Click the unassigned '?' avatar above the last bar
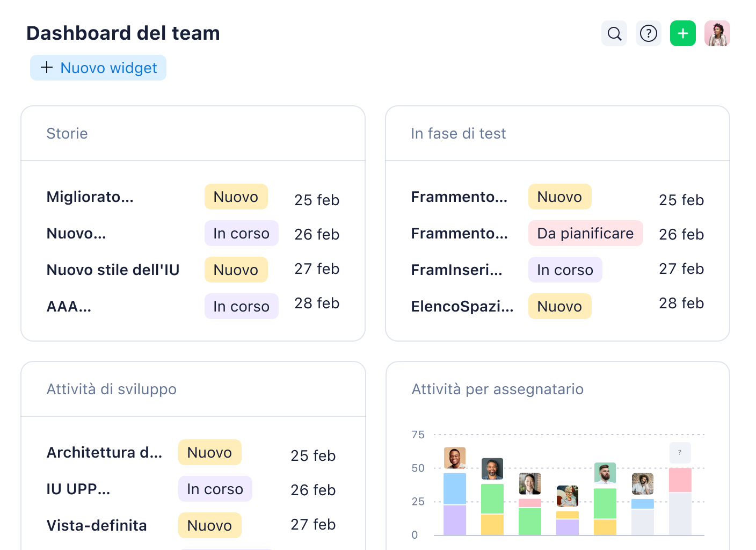The width and height of the screenshot is (756, 550). (680, 453)
